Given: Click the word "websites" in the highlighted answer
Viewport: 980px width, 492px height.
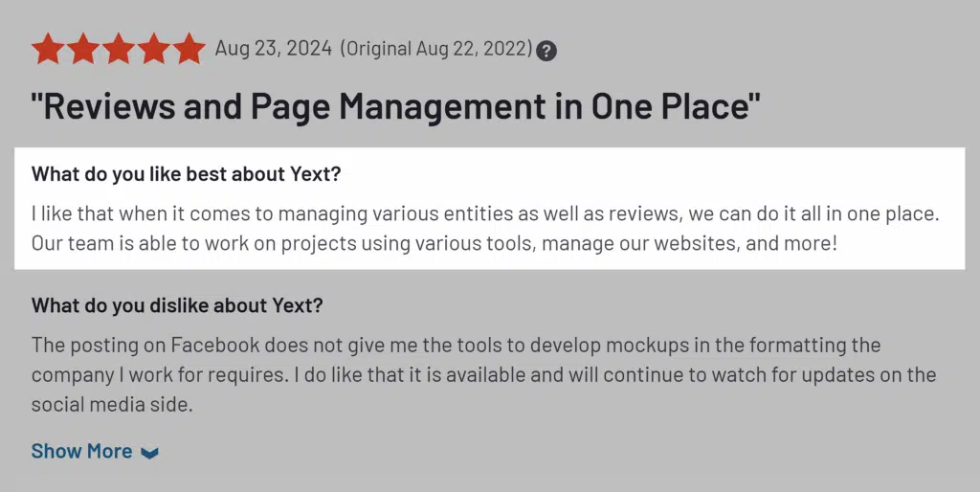Looking at the screenshot, I should [x=701, y=243].
